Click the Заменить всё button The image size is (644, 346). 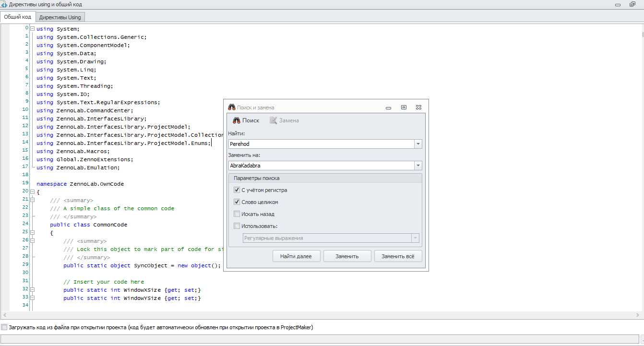398,256
